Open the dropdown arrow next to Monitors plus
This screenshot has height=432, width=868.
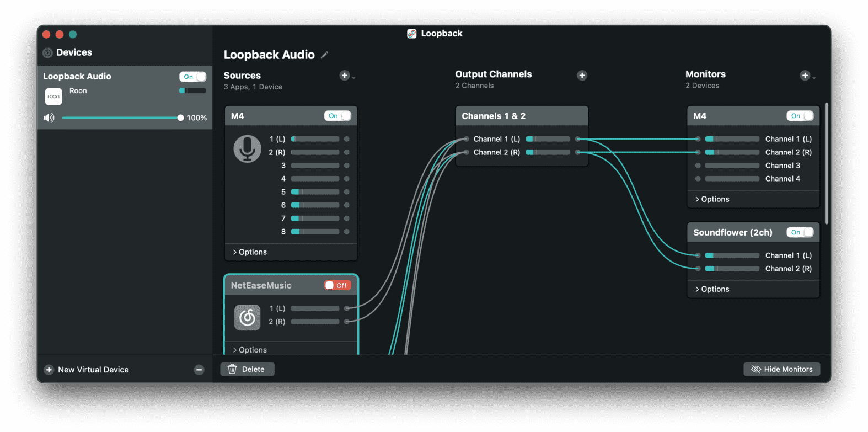pyautogui.click(x=814, y=78)
